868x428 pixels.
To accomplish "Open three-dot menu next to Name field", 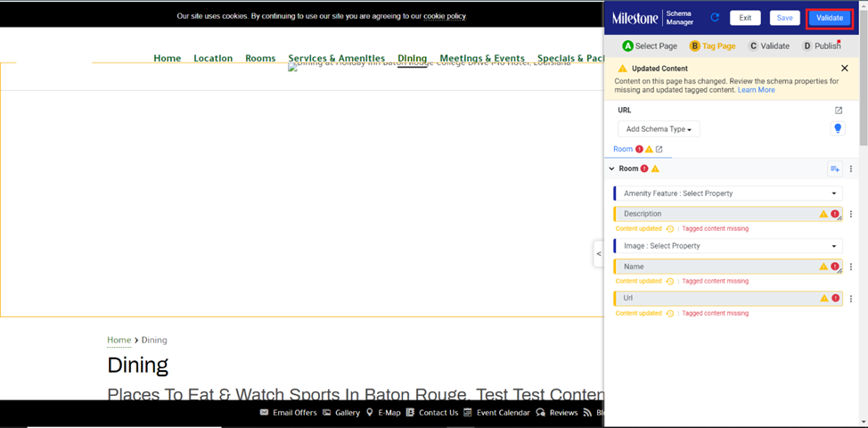I will [851, 267].
